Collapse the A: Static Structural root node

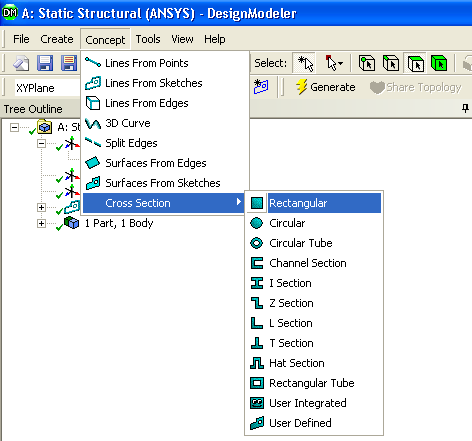click(x=14, y=127)
